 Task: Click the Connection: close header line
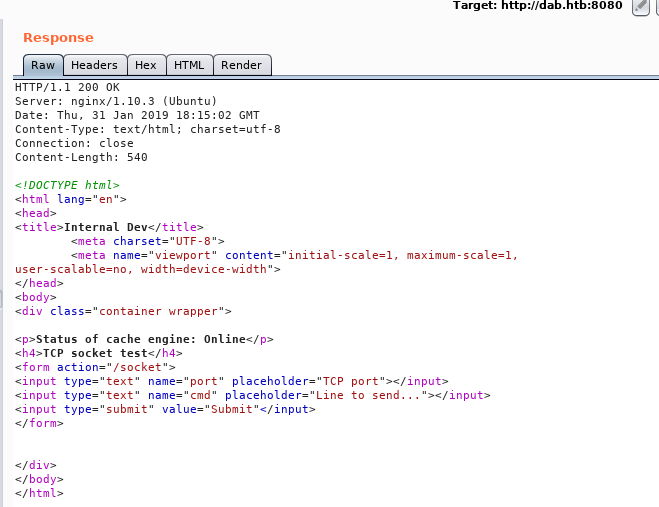[74, 143]
